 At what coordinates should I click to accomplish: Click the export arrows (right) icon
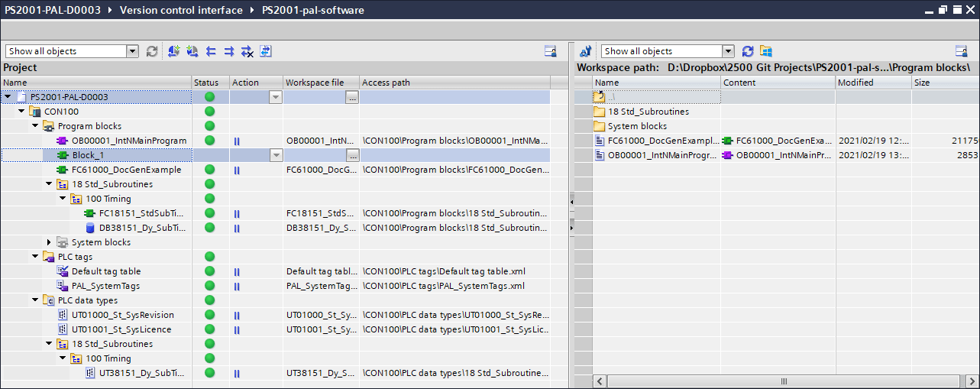[x=228, y=51]
